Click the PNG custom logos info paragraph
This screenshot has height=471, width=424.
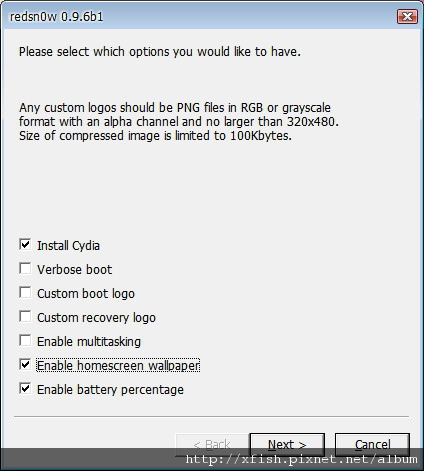[x=179, y=122]
